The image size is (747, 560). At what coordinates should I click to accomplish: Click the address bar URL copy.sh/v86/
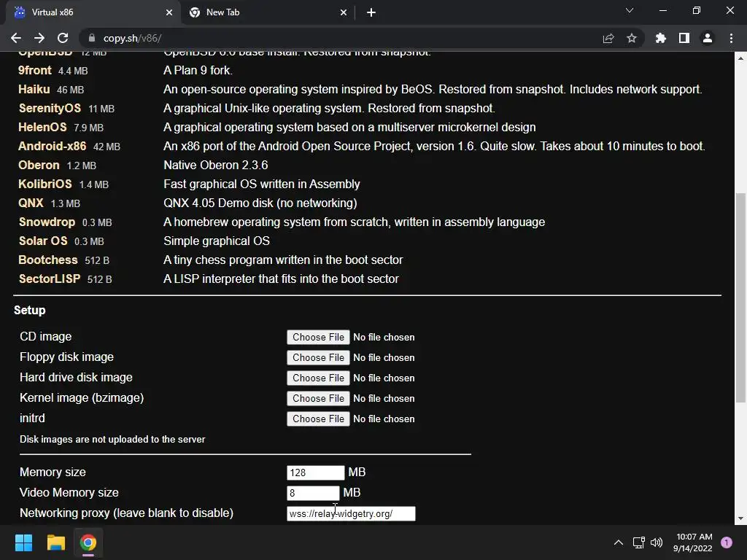point(133,38)
